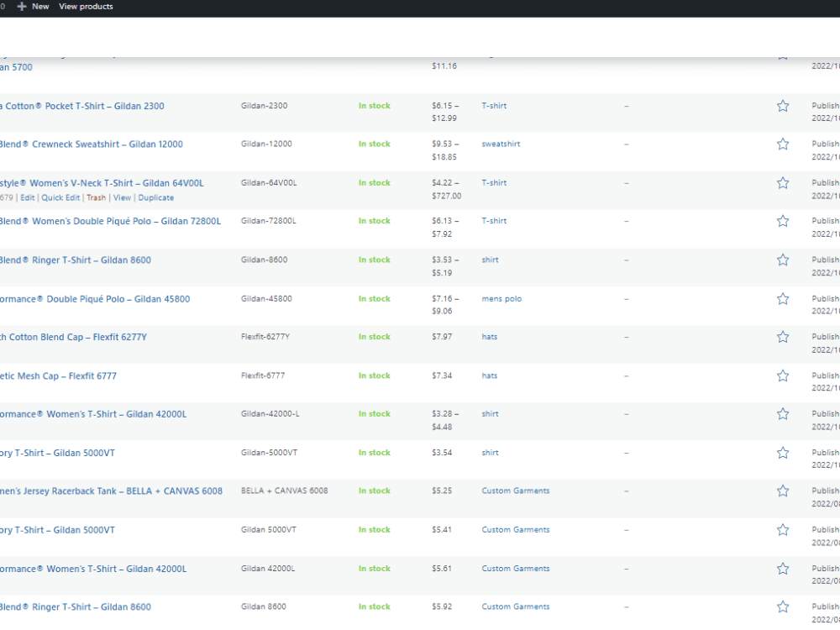Click Custom Garments in the $5.92 row
The width and height of the screenshot is (840, 630).
(x=516, y=606)
